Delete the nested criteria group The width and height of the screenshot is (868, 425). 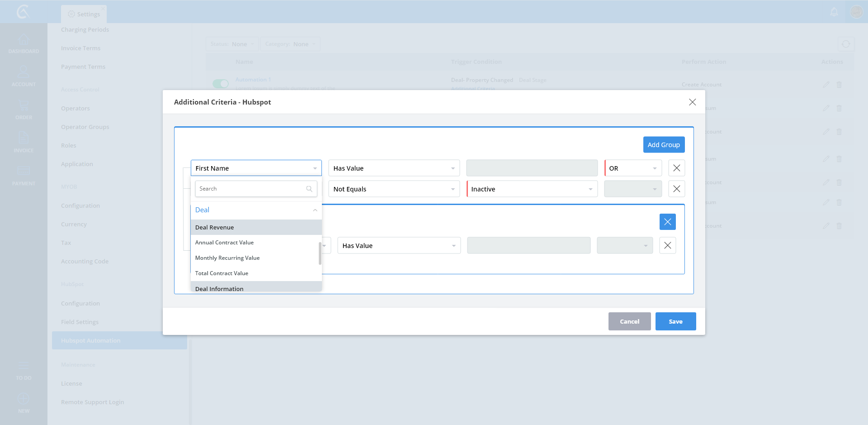pos(667,222)
